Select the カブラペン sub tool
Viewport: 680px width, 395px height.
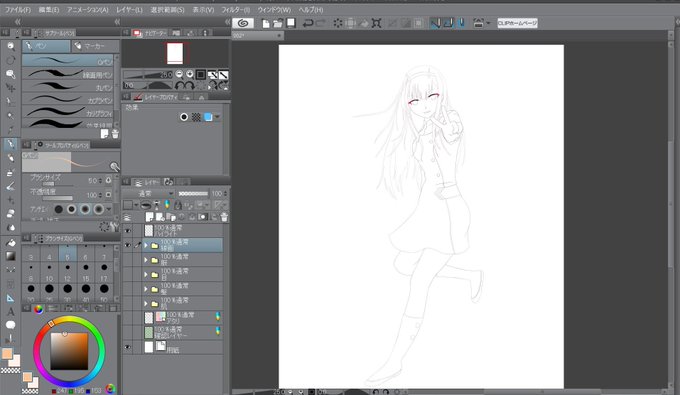pos(68,99)
